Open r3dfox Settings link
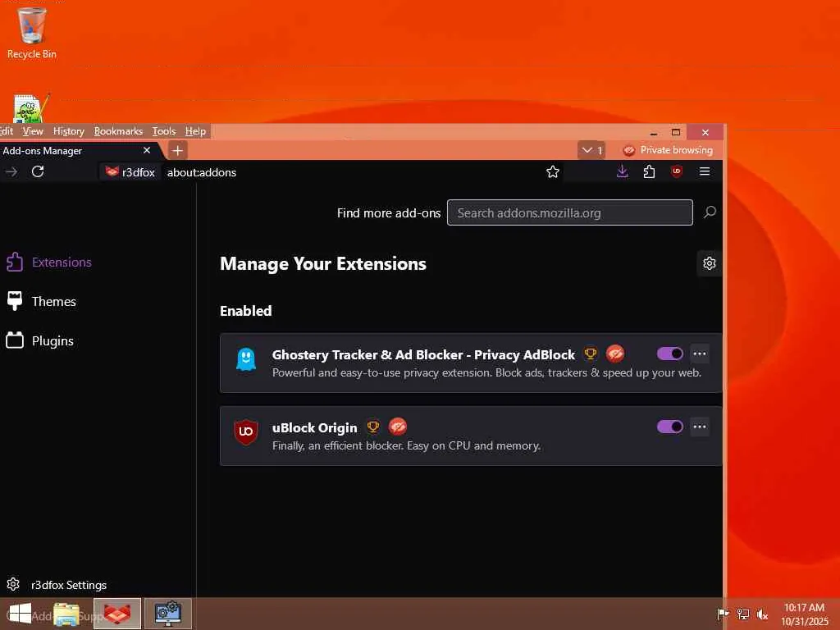 point(57,584)
